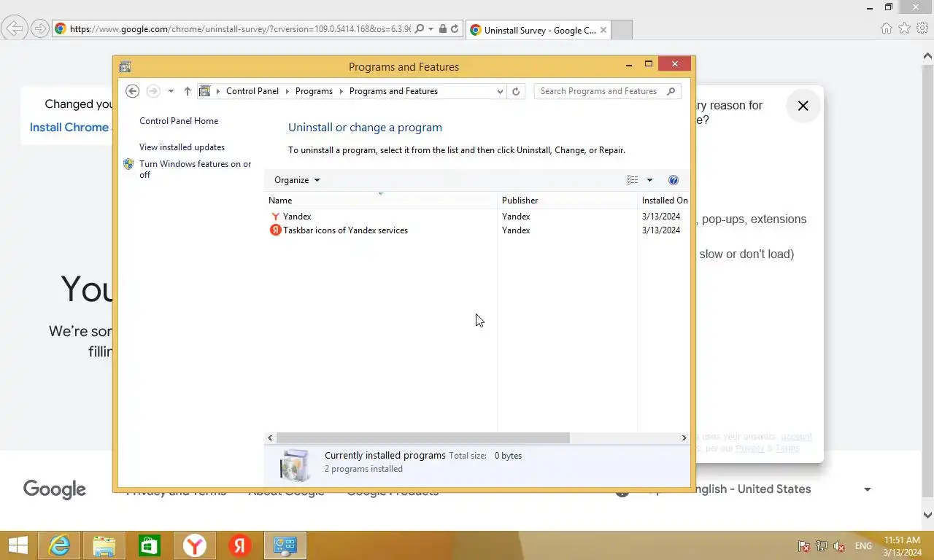Sort by the Name column header

click(380, 201)
